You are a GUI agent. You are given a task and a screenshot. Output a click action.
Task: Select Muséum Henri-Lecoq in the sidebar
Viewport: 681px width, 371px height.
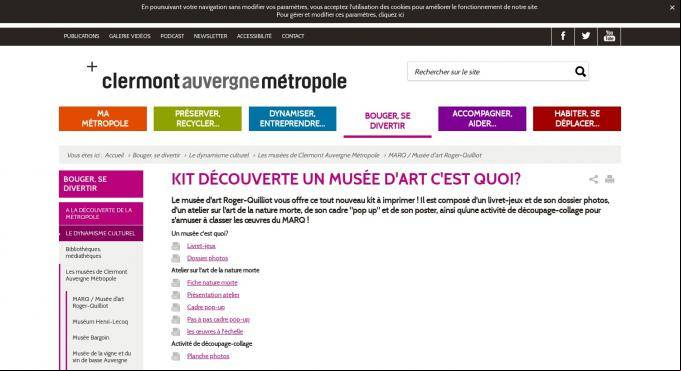point(100,322)
